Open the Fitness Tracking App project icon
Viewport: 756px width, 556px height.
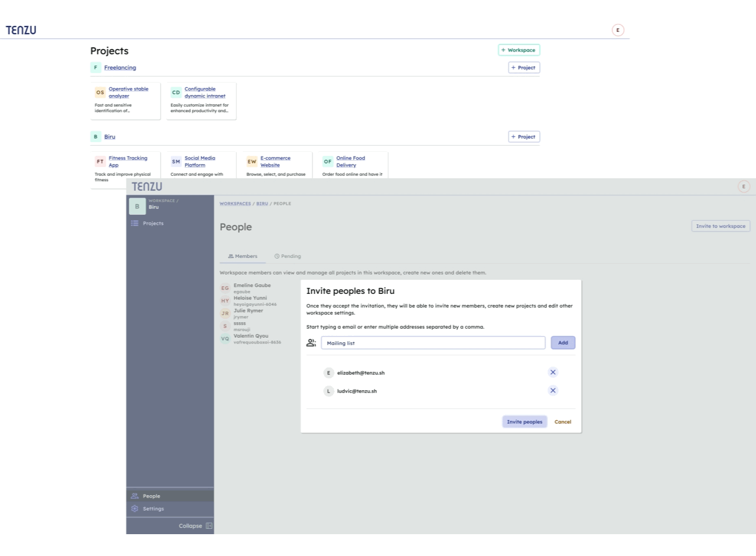(x=100, y=161)
